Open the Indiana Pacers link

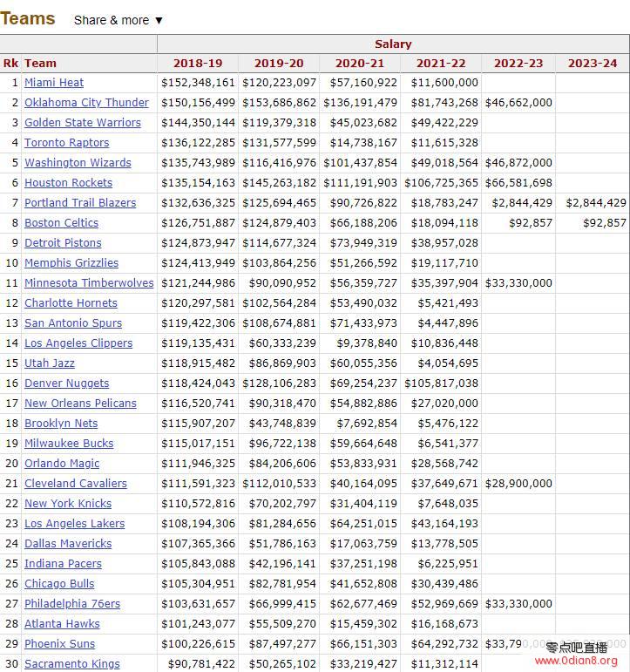63,564
